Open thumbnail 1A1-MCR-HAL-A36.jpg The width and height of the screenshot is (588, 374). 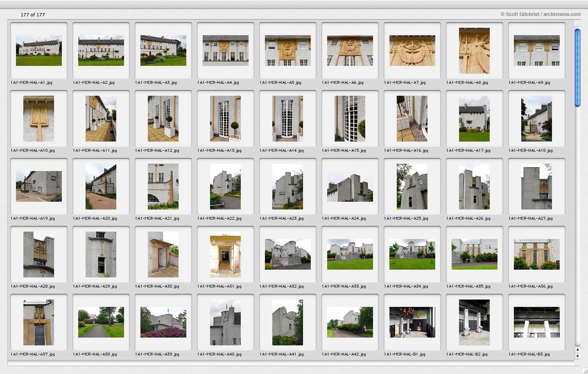(x=537, y=254)
